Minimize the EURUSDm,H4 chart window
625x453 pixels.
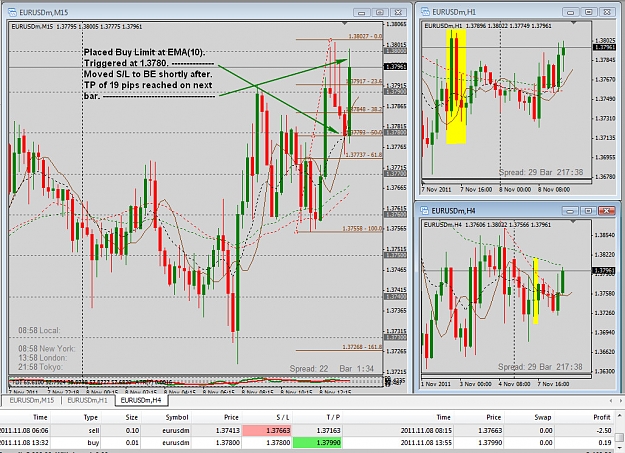[570, 211]
